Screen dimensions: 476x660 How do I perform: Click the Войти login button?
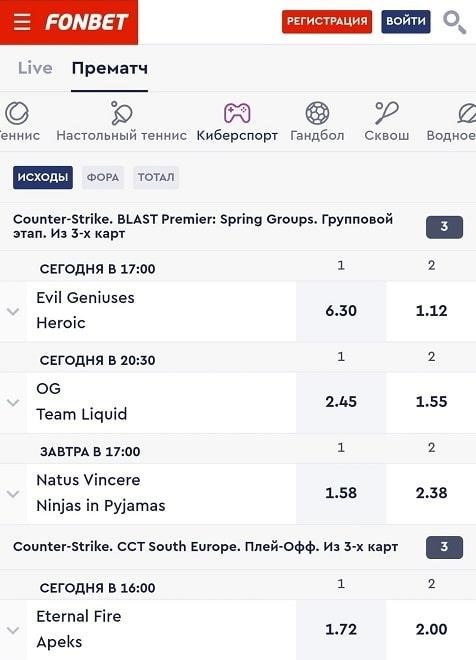click(406, 21)
